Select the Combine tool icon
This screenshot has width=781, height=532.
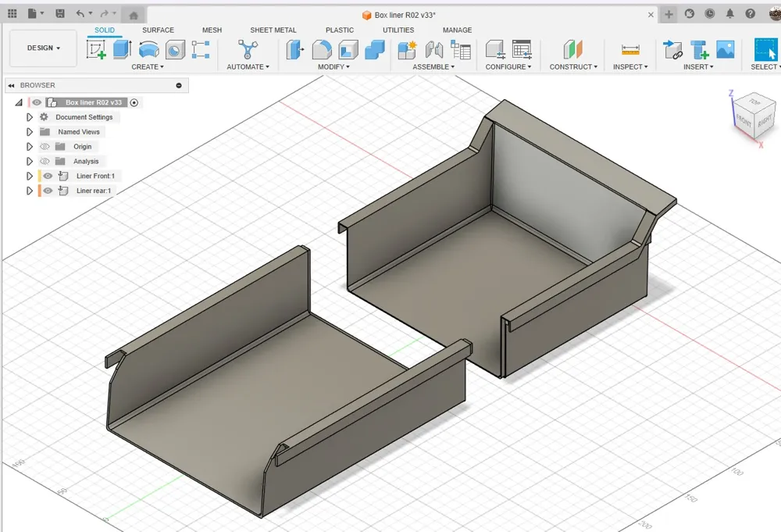pos(375,50)
